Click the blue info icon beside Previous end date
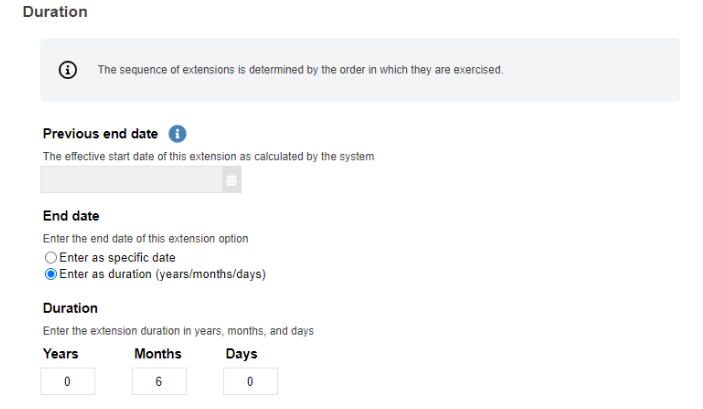Image resolution: width=703 pixels, height=409 pixels. click(177, 134)
